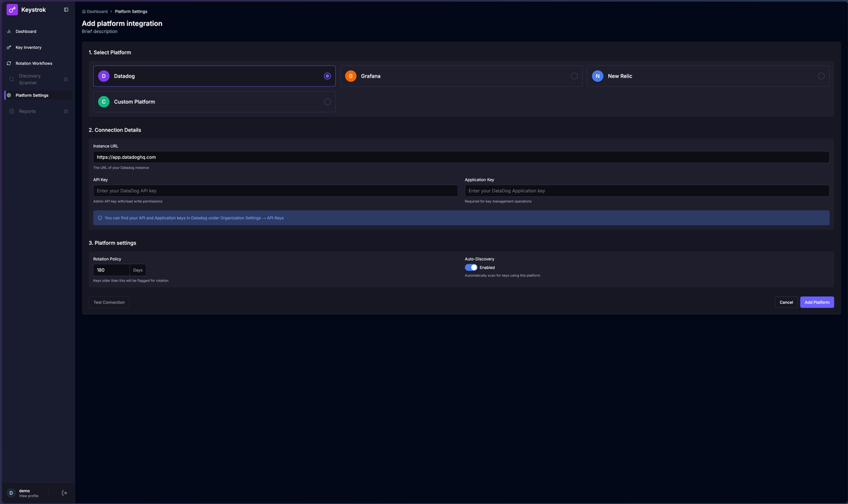Click the Platform Settings breadcrumb
Screen dimensions: 848x504
[x=131, y=11]
